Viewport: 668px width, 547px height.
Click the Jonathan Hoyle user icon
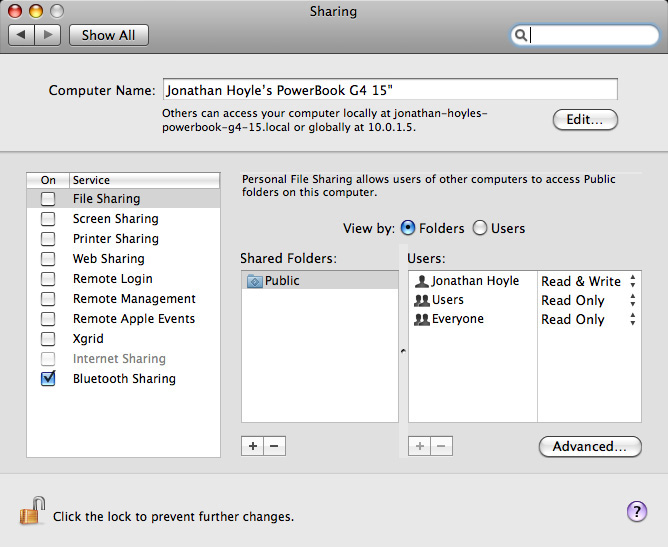pyautogui.click(x=421, y=281)
